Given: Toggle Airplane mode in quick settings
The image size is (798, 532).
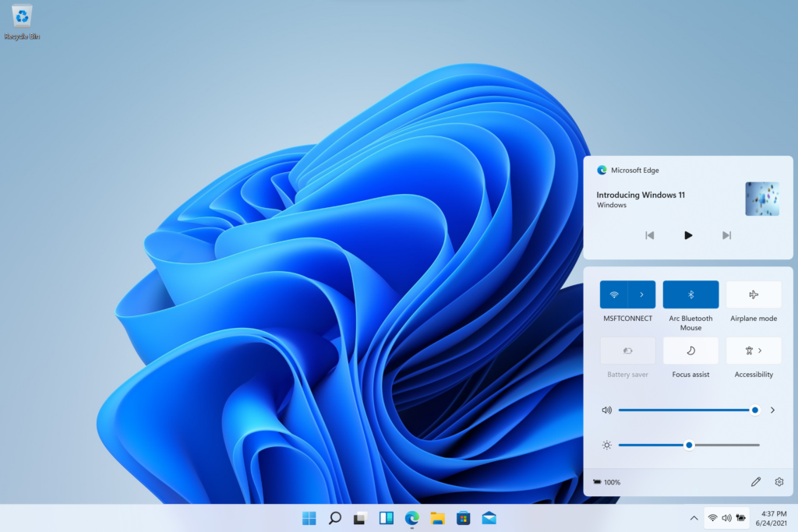Looking at the screenshot, I should (x=753, y=294).
